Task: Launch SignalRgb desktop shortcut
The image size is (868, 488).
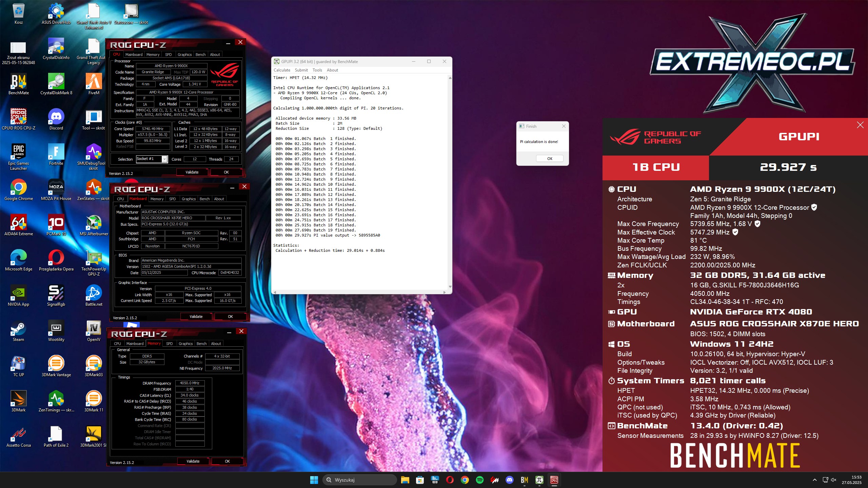Action: tap(56, 296)
